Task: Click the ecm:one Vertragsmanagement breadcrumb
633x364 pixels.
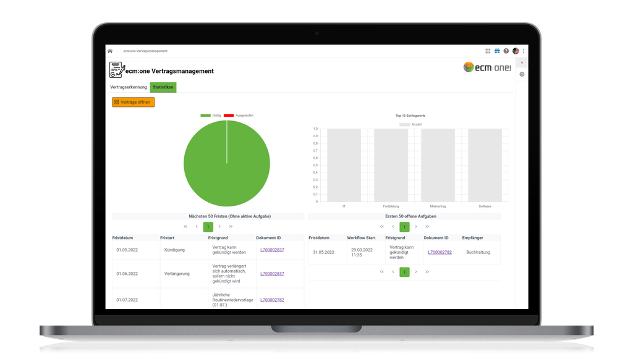Action: point(145,51)
